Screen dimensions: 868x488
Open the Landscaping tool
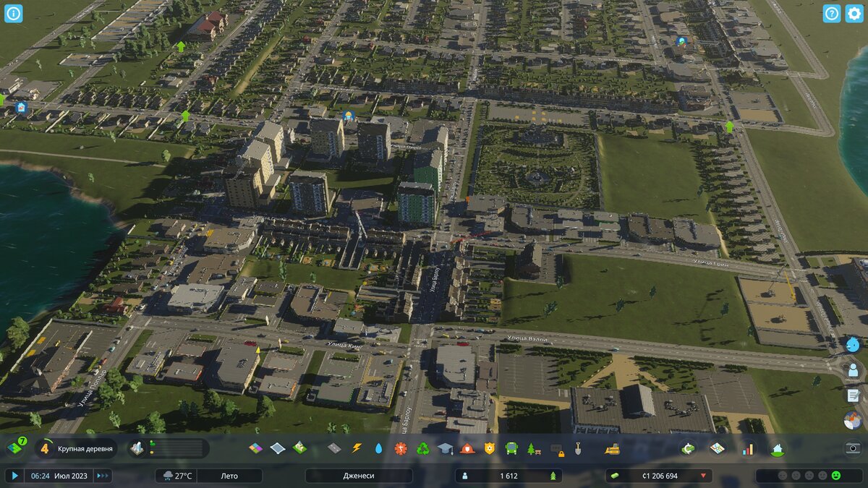(300, 448)
